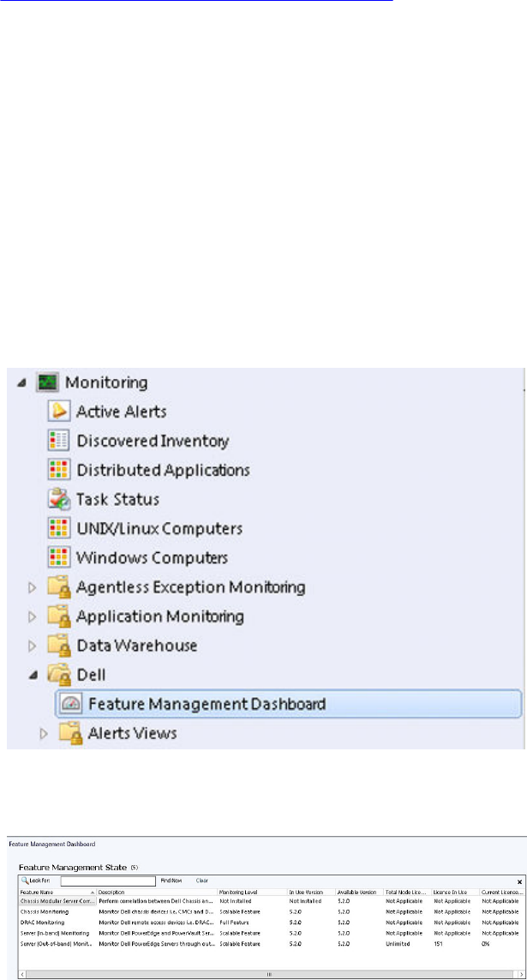Viewport: 527px width, 980px height.
Task: Click the UNIX/Linux Computers grid icon
Action: (58, 528)
